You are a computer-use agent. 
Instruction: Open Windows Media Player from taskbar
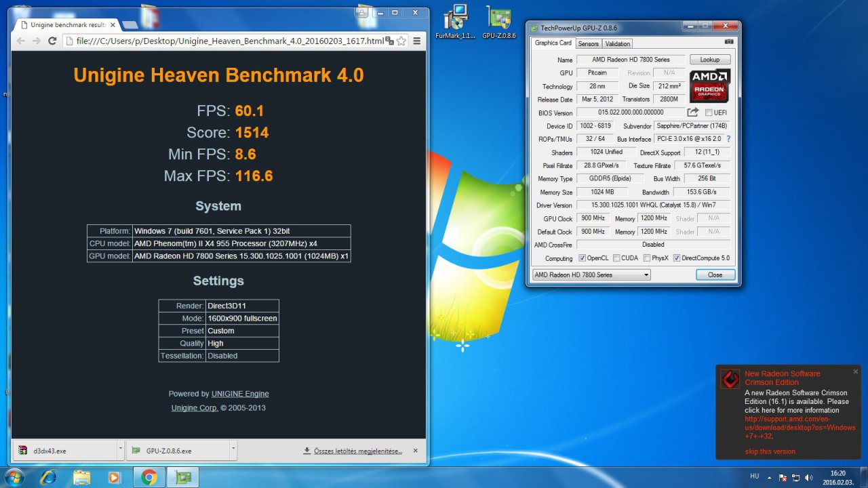point(115,477)
